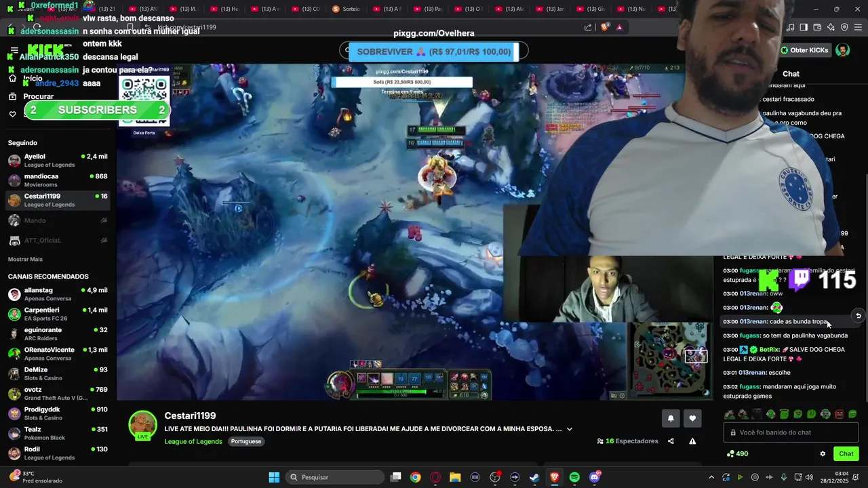Select the Portuguese language tag
The height and width of the screenshot is (488, 868).
pyautogui.click(x=246, y=441)
